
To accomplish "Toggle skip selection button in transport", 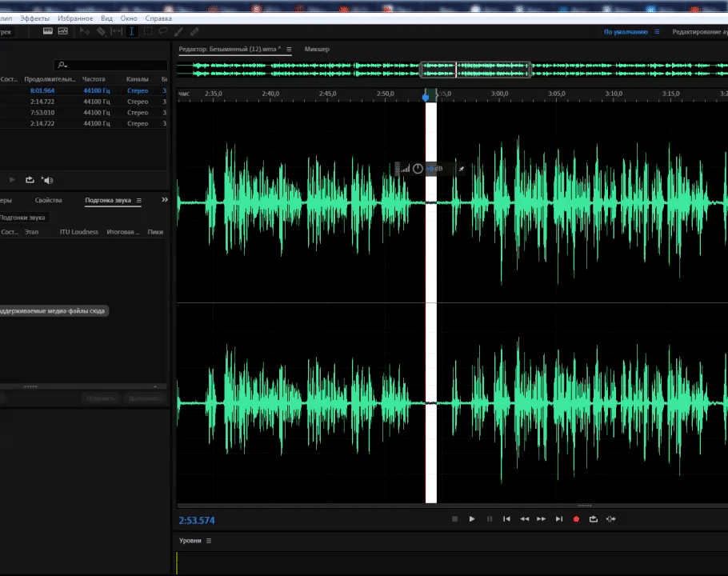I will 611,519.
